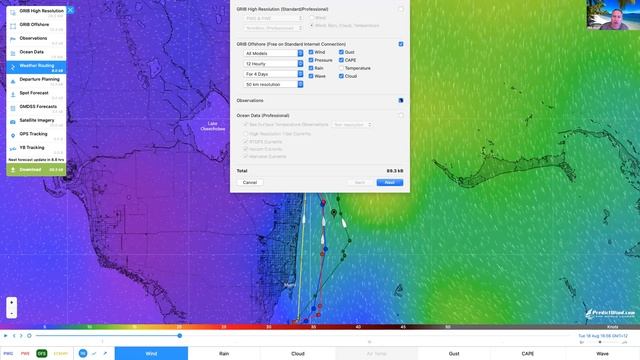Select the GFS weather model
This screenshot has width=640, height=360.
tap(42, 353)
